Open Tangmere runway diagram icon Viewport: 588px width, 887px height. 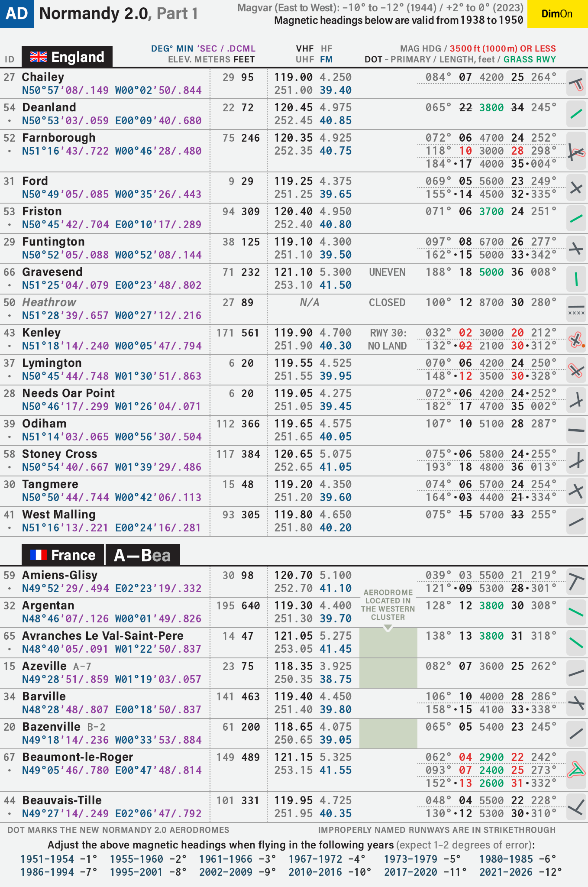pyautogui.click(x=576, y=491)
